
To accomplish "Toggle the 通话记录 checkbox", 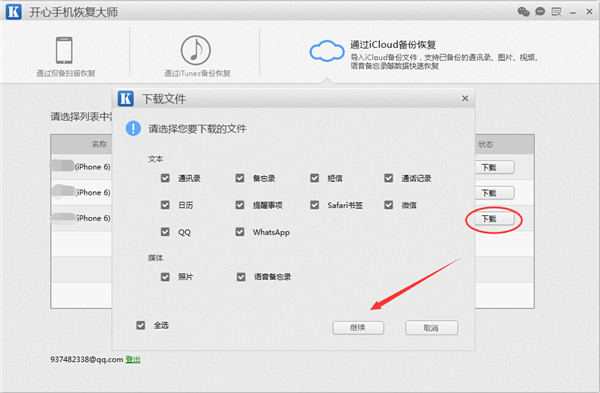I will click(388, 178).
